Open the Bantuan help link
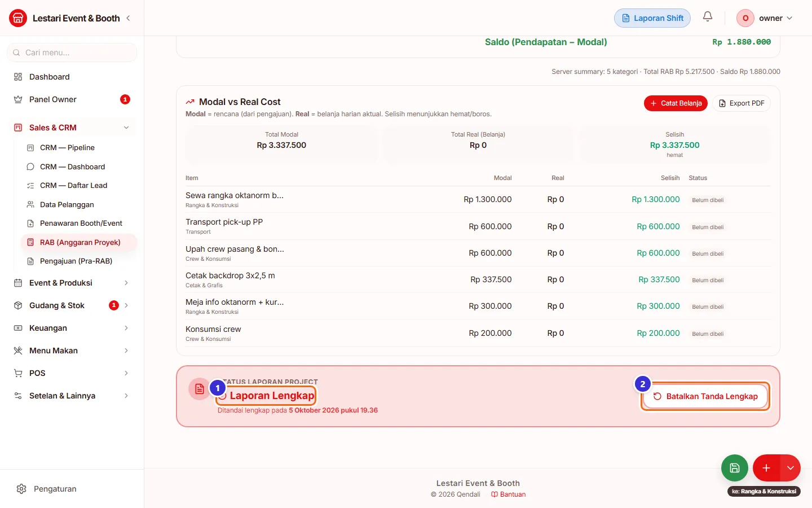This screenshot has height=508, width=812. point(509,494)
